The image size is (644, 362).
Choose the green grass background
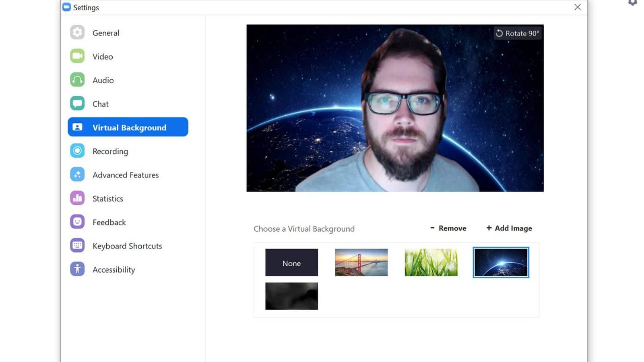coord(431,263)
